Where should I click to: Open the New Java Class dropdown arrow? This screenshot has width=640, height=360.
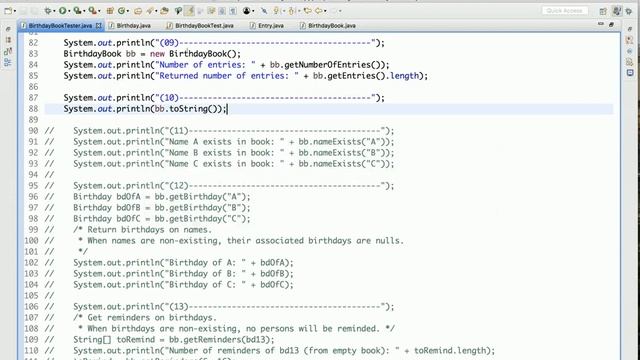click(128, 11)
